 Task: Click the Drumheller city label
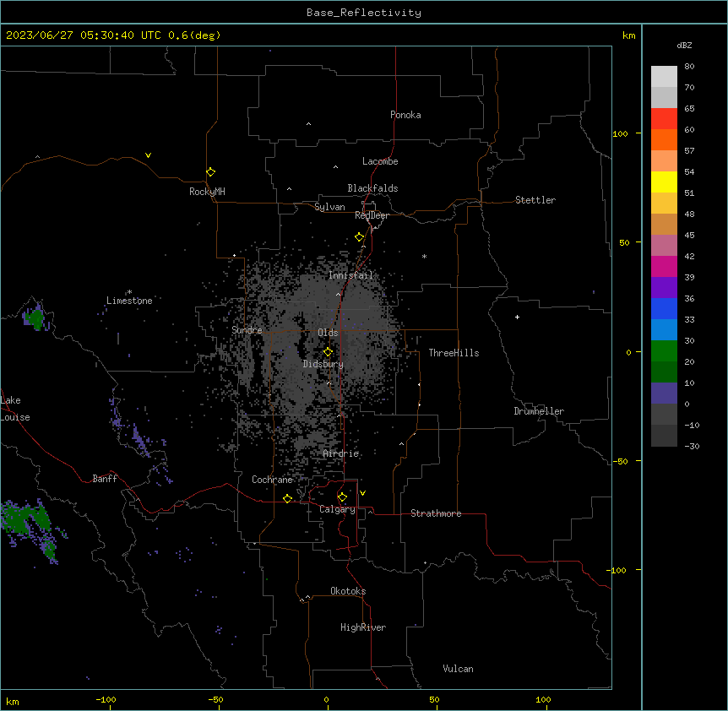[x=539, y=411]
